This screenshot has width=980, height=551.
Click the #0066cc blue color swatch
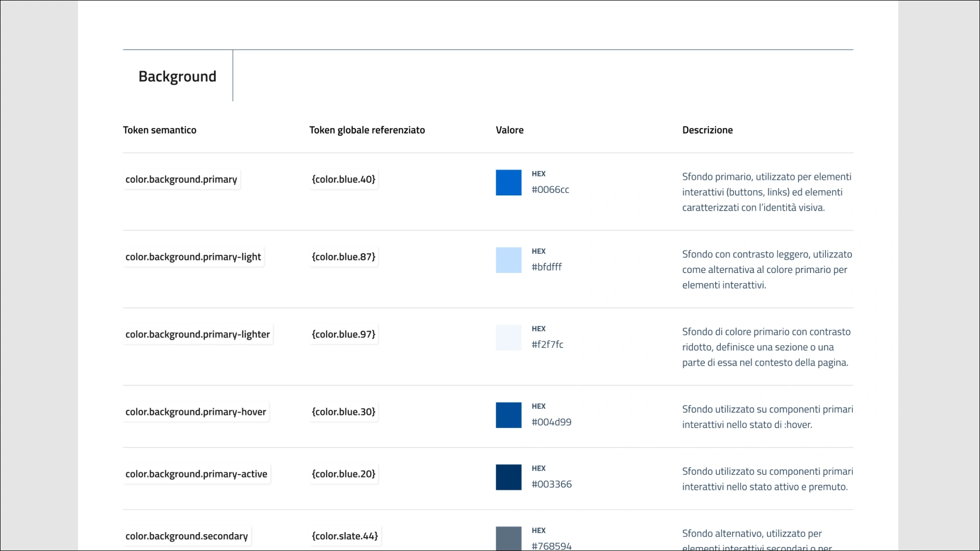point(508,183)
